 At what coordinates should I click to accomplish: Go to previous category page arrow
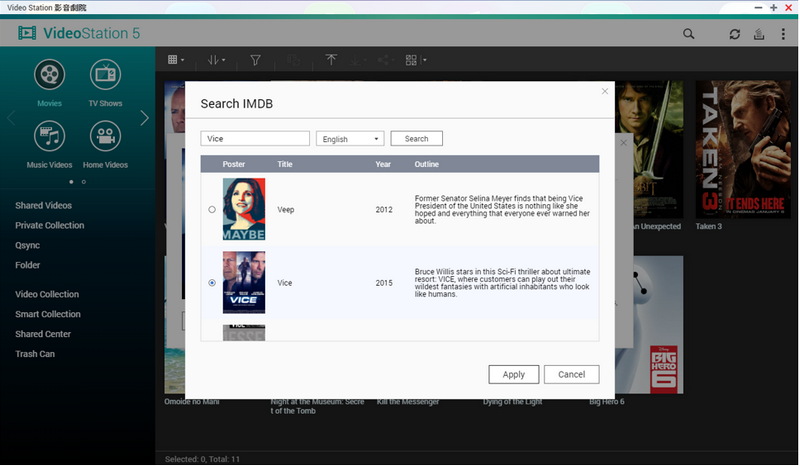click(11, 118)
